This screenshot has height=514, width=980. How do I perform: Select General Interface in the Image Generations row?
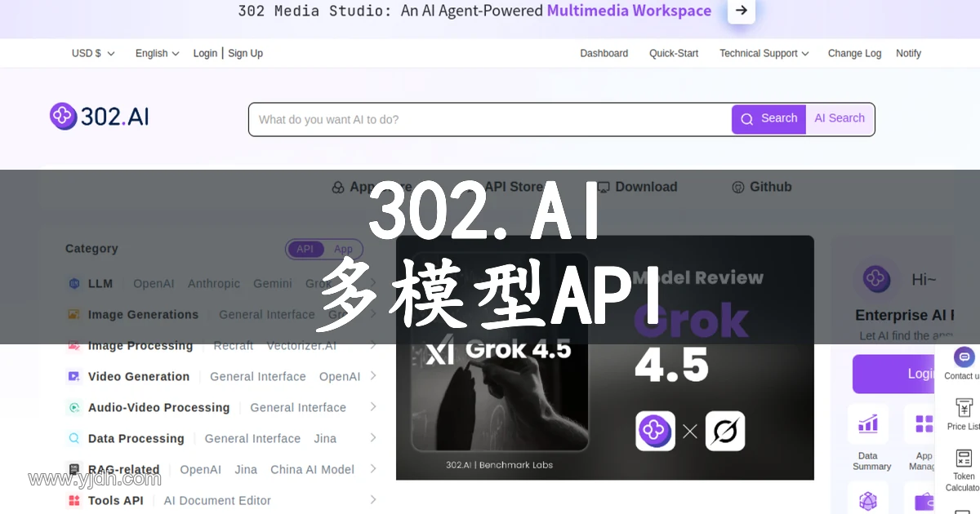pyautogui.click(x=267, y=315)
